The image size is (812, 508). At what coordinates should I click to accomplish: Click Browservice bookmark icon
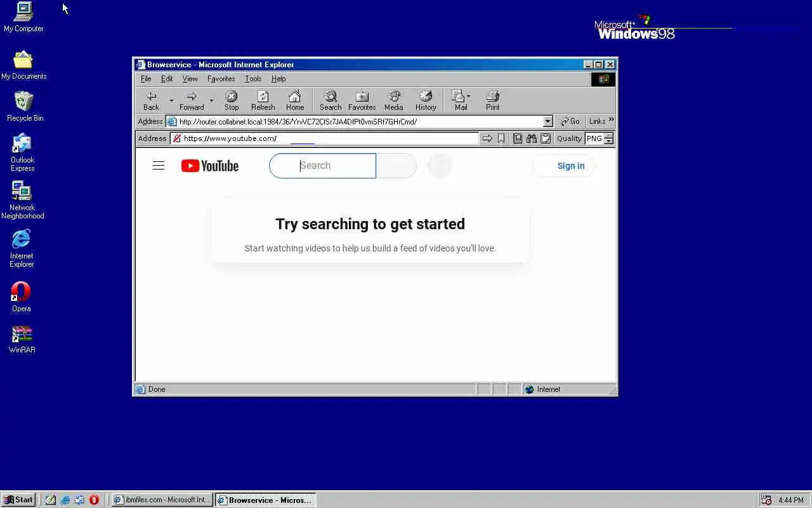(x=501, y=138)
